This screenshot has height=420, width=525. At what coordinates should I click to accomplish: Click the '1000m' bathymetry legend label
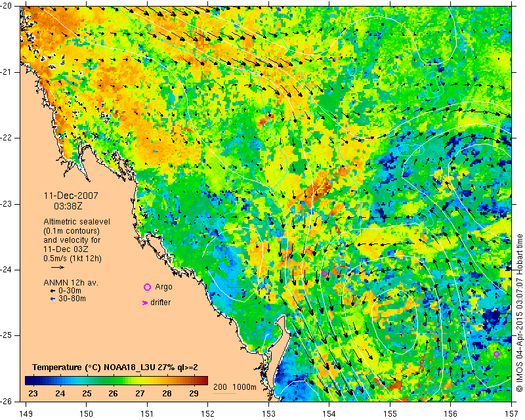(x=244, y=387)
